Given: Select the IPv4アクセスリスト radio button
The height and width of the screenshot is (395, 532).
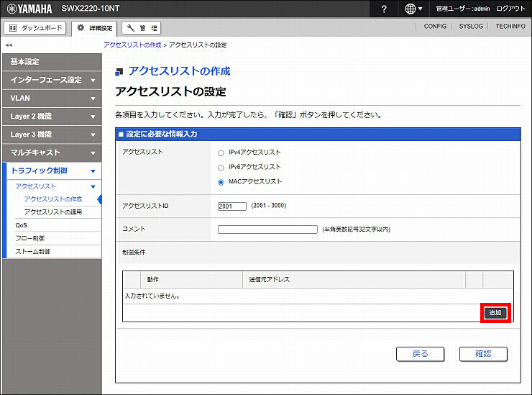Looking at the screenshot, I should point(221,153).
